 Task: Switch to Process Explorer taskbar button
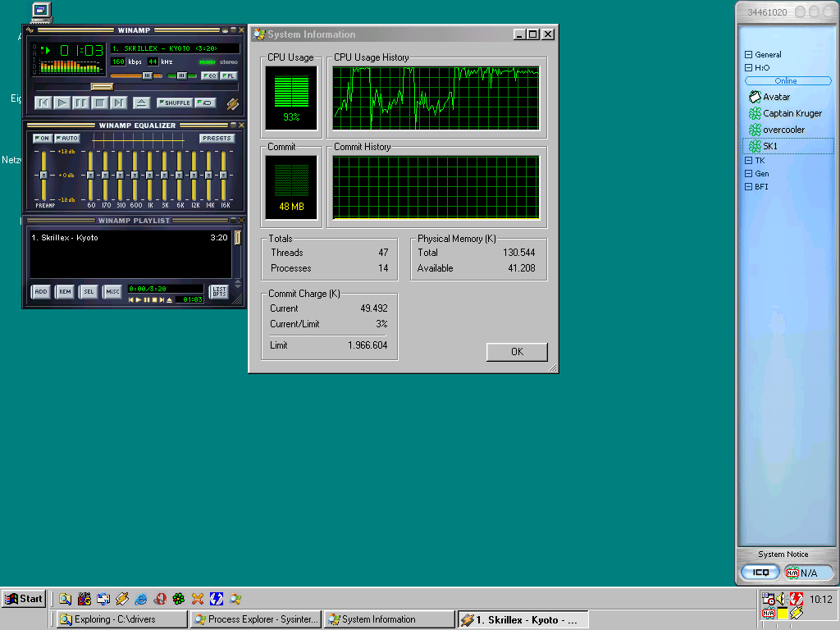[x=257, y=619]
